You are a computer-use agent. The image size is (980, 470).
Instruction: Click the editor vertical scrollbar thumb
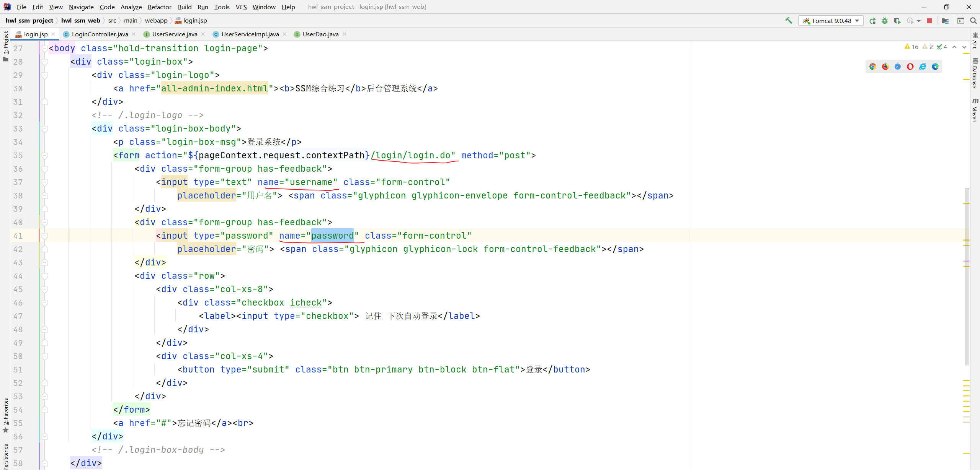pyautogui.click(x=967, y=276)
